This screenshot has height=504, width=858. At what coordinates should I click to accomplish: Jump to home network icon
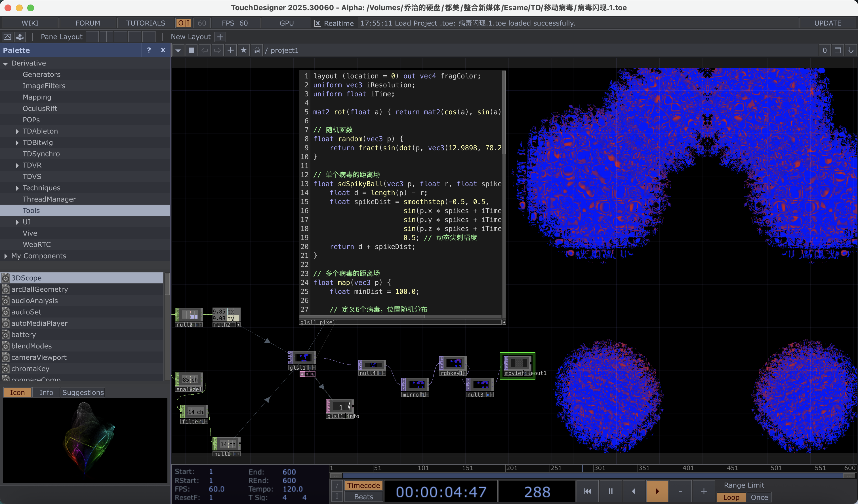pos(256,50)
